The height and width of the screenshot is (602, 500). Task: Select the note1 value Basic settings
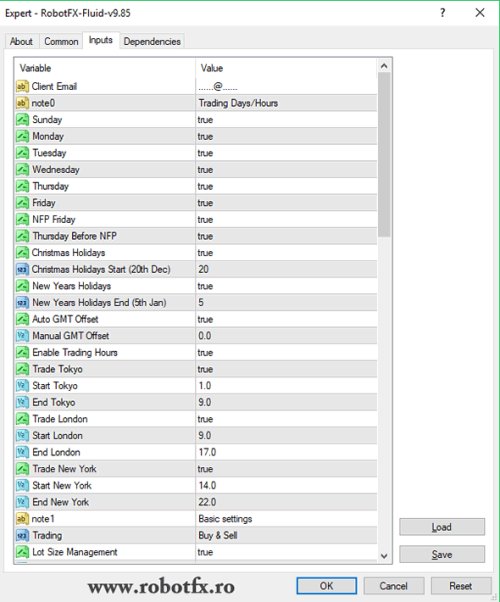click(286, 519)
